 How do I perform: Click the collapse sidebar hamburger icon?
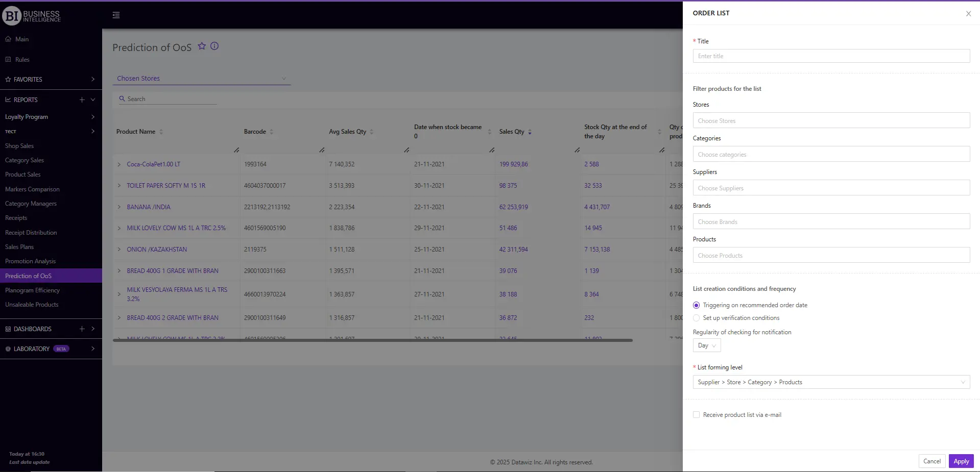[x=116, y=15]
